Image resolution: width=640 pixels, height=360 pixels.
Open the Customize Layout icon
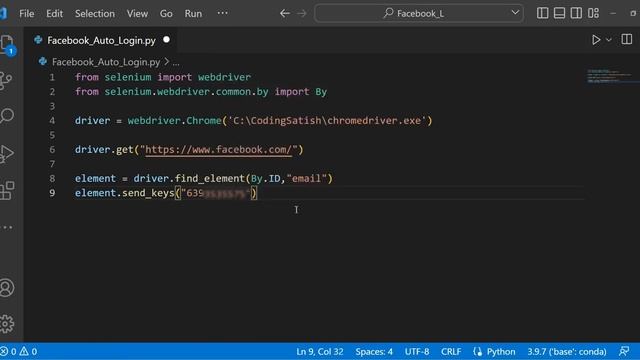pyautogui.click(x=593, y=13)
